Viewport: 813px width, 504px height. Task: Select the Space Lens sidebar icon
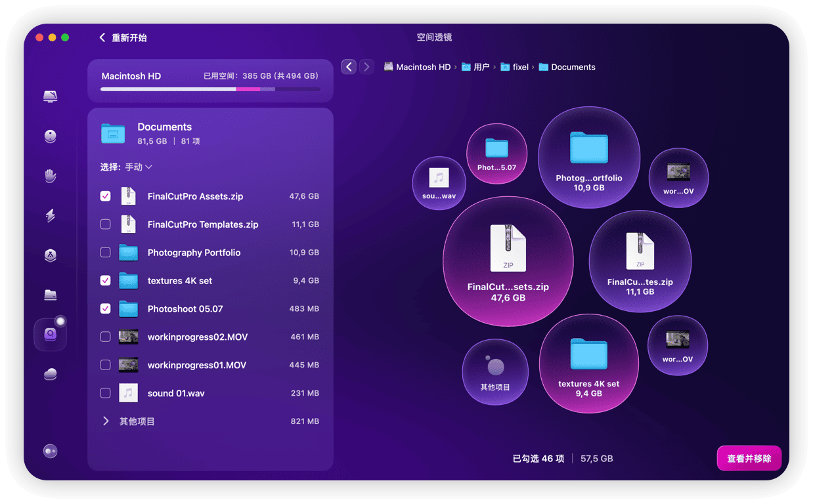tap(51, 334)
